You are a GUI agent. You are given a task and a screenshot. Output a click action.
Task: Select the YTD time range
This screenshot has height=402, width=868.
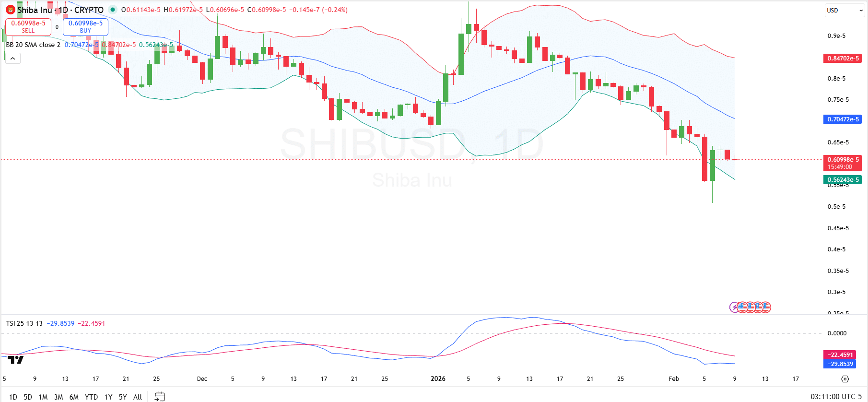tap(91, 397)
